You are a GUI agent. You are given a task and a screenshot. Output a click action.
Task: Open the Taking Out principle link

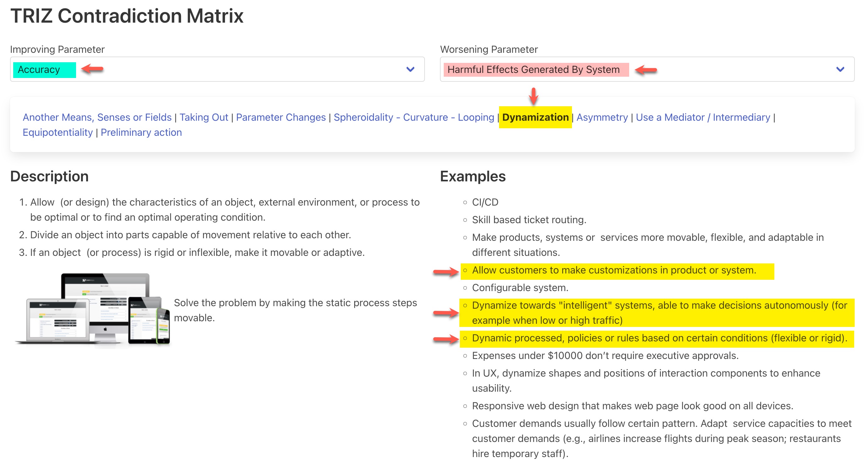(x=204, y=117)
